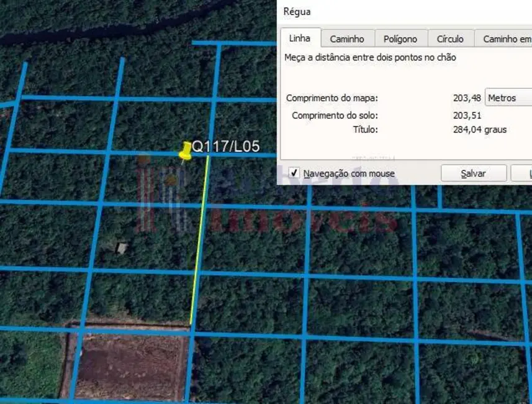Click the Q117/L05 placemark label
The width and height of the screenshot is (532, 404).
pos(225,147)
